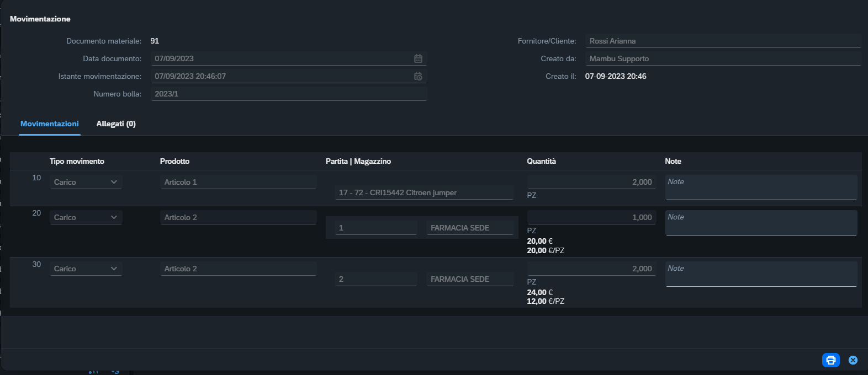Click the Data documento date field

click(282, 58)
